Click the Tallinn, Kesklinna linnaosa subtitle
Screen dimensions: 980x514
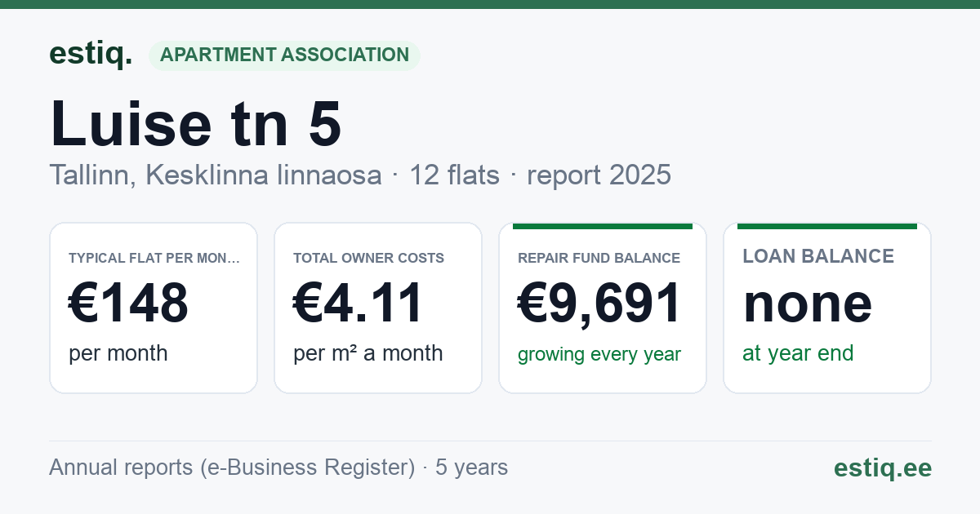[x=216, y=175]
